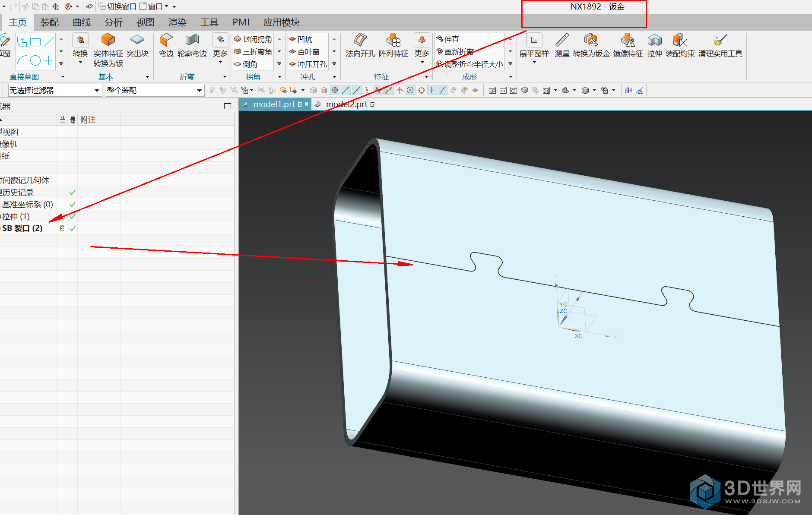Select the 基准坐标系 (0) node
This screenshot has height=515, width=812.
27,204
